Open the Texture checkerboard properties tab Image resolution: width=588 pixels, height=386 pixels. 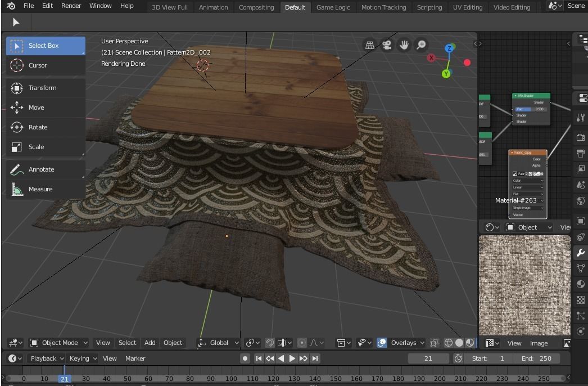point(581,300)
